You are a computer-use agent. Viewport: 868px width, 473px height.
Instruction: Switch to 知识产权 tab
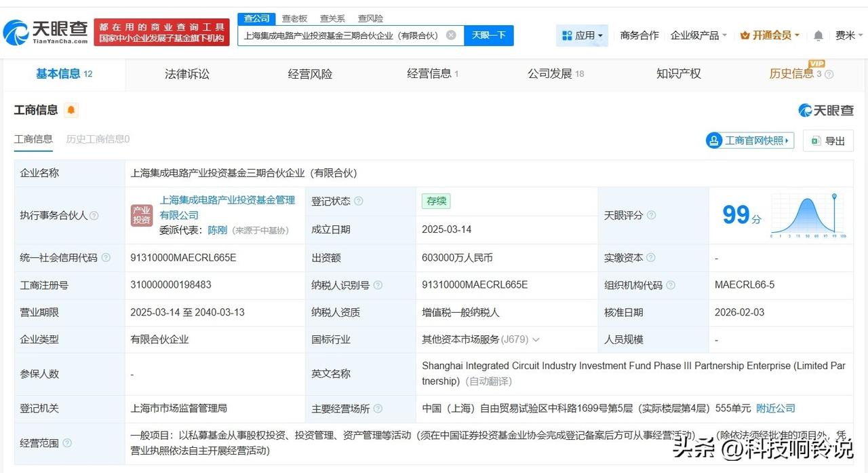point(678,74)
